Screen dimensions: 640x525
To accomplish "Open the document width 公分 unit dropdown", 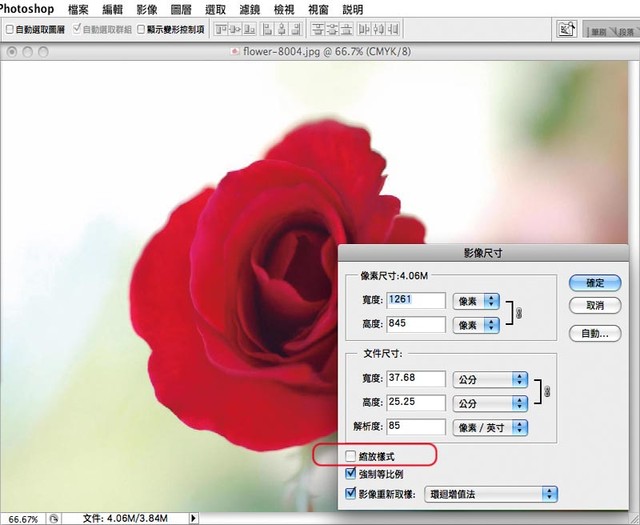I will (490, 379).
